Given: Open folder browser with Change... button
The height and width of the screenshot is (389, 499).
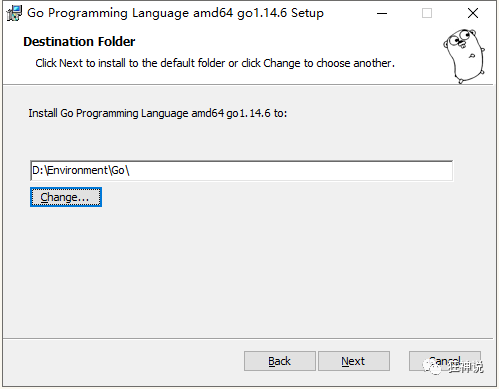Looking at the screenshot, I should tap(66, 197).
